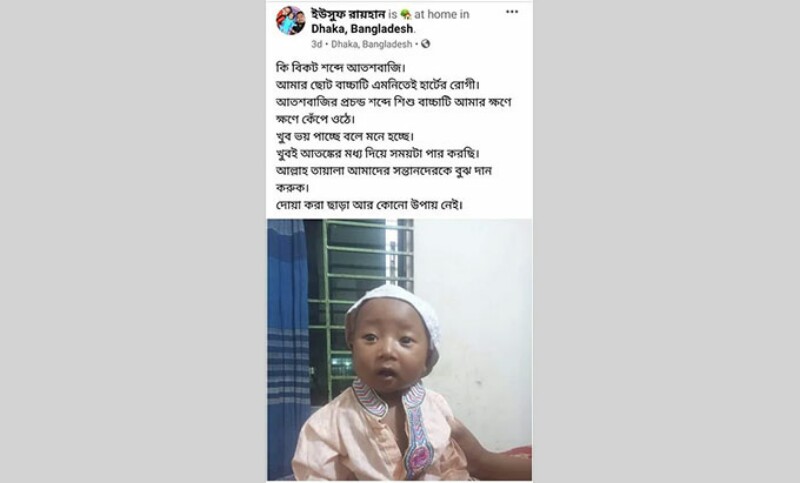Click the post author's profile picture
This screenshot has width=800, height=483.
click(290, 21)
